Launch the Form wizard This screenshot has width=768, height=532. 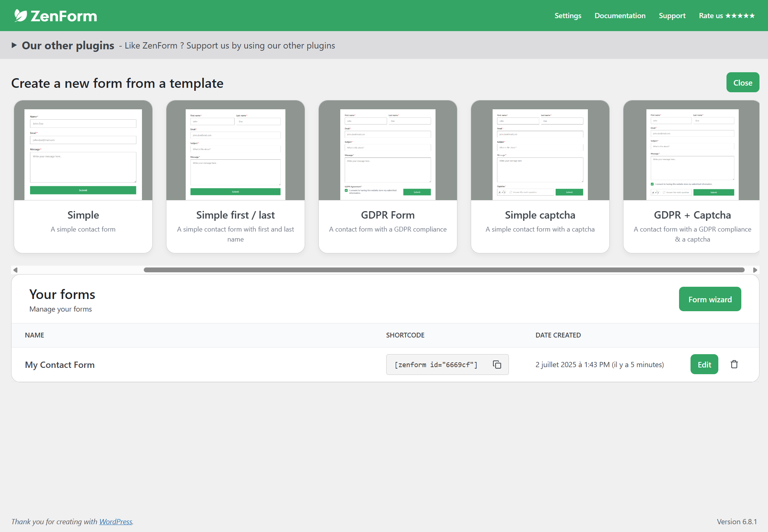click(x=710, y=299)
